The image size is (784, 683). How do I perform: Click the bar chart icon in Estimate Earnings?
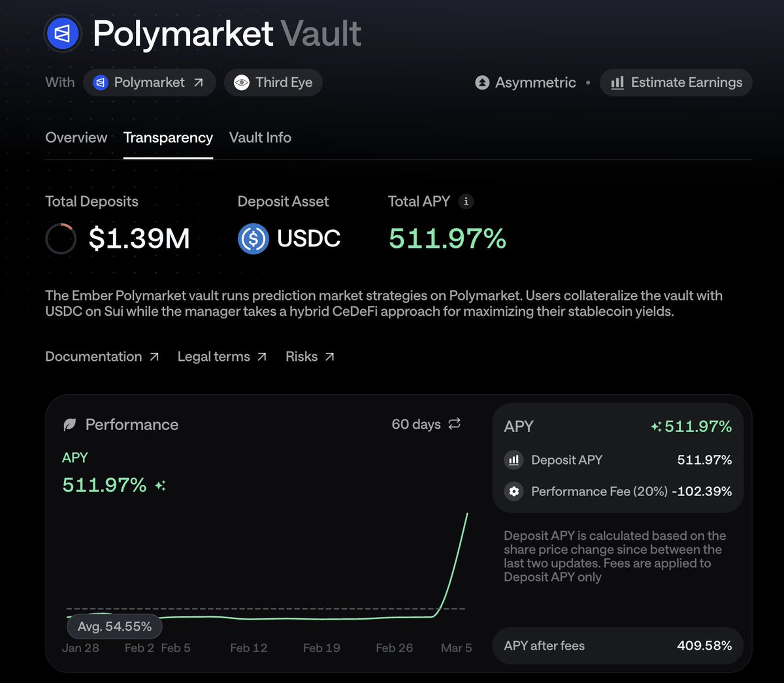[617, 82]
